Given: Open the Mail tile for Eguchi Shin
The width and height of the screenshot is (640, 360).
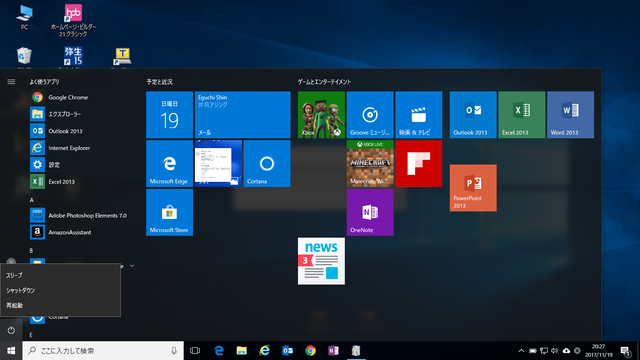Looking at the screenshot, I should coord(242,115).
